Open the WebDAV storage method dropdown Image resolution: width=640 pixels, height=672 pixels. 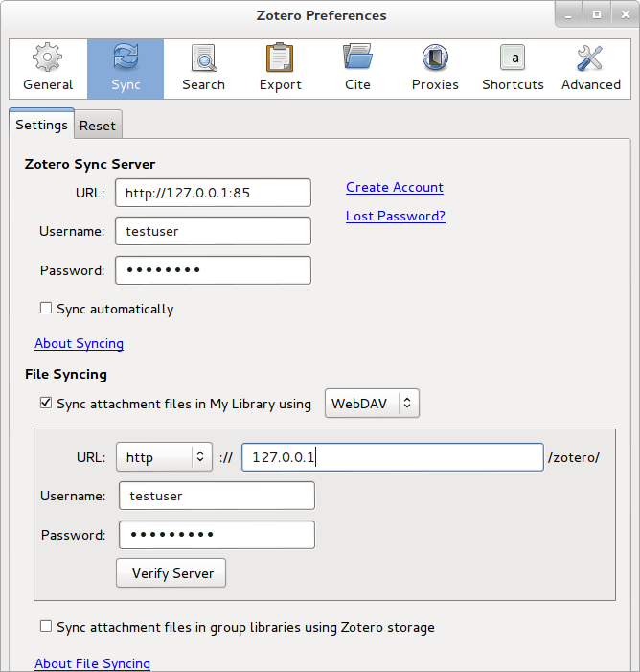pos(372,404)
